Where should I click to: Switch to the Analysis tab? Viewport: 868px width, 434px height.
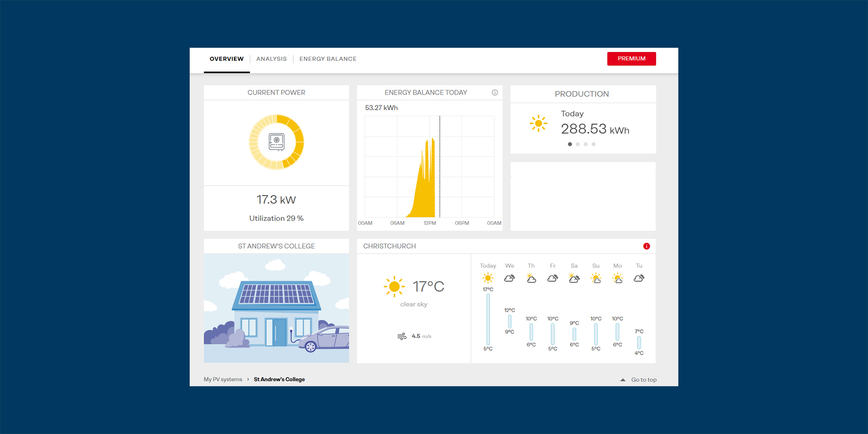coord(271,59)
